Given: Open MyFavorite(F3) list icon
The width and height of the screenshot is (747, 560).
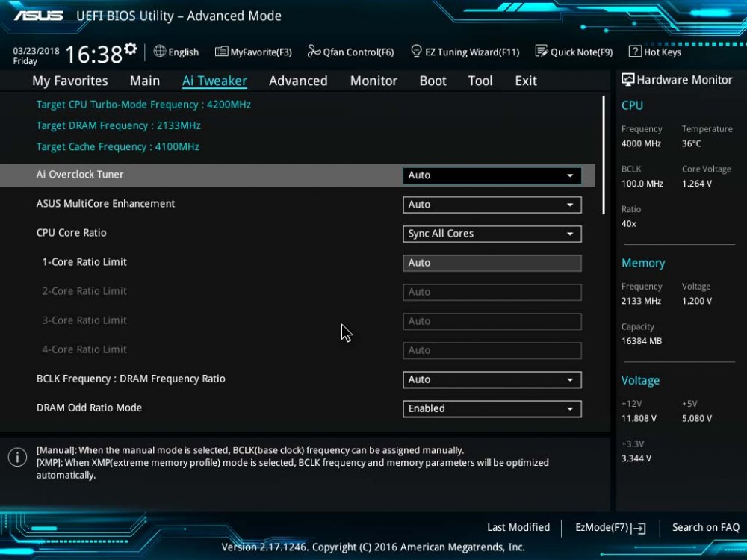Looking at the screenshot, I should click(221, 51).
